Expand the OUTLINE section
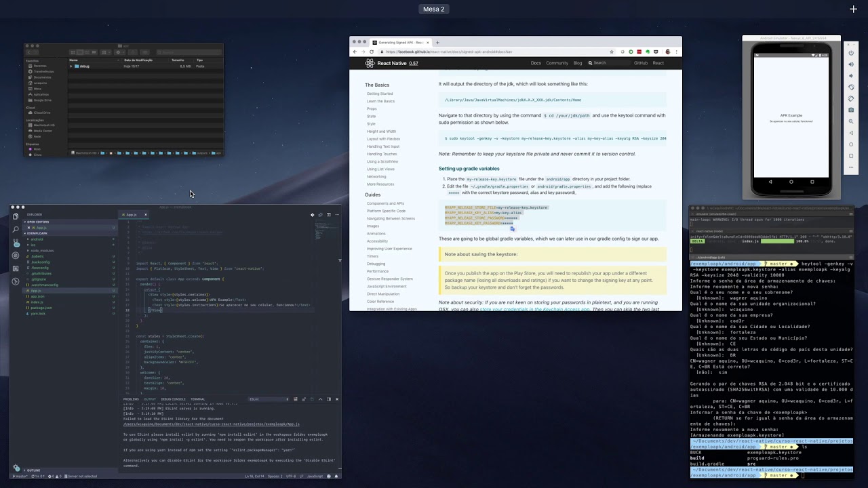Screen dimensions: 868x488 33,470
